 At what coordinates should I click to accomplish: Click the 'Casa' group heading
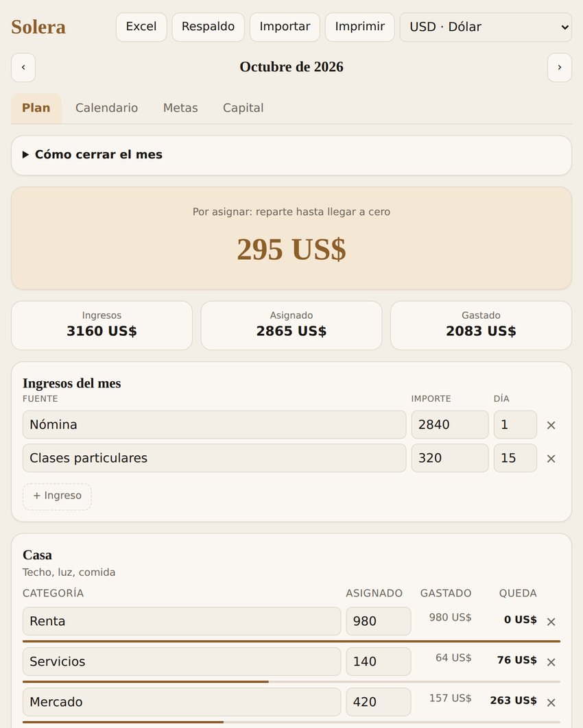pyautogui.click(x=37, y=555)
